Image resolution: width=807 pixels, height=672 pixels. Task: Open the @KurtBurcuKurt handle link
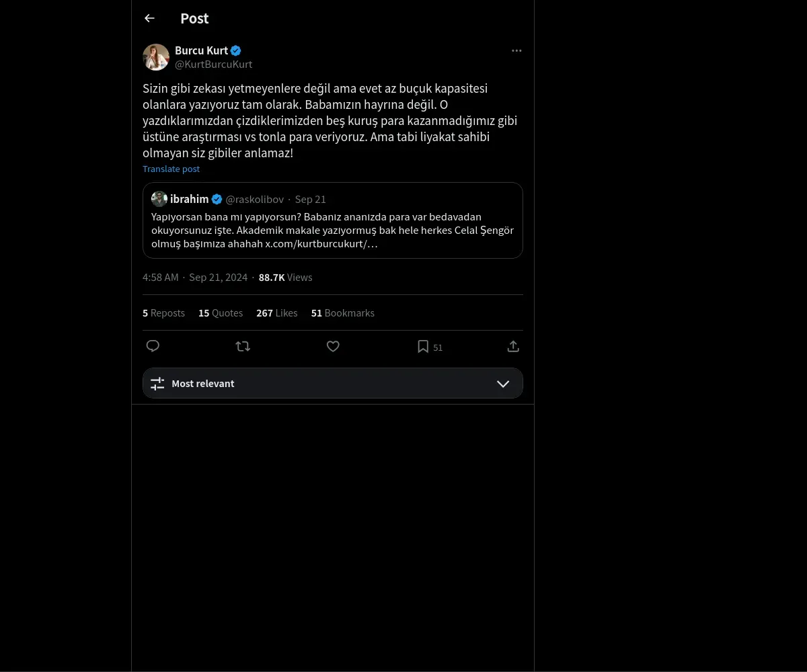(213, 65)
